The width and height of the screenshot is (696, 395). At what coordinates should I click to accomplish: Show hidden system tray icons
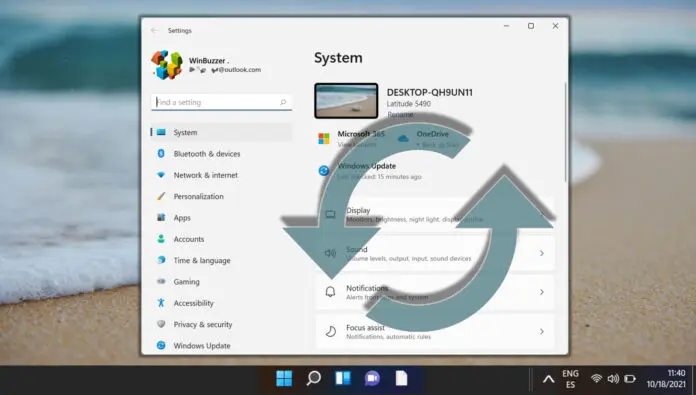point(549,379)
